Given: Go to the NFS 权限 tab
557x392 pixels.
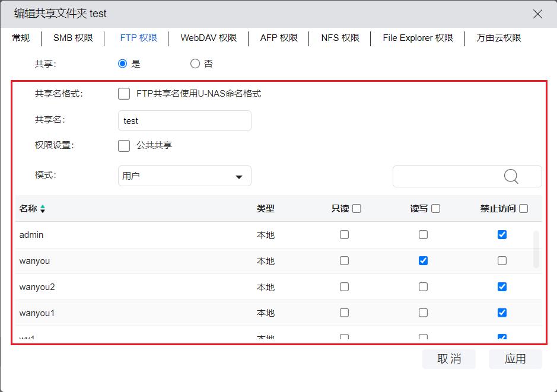Looking at the screenshot, I should tap(340, 38).
